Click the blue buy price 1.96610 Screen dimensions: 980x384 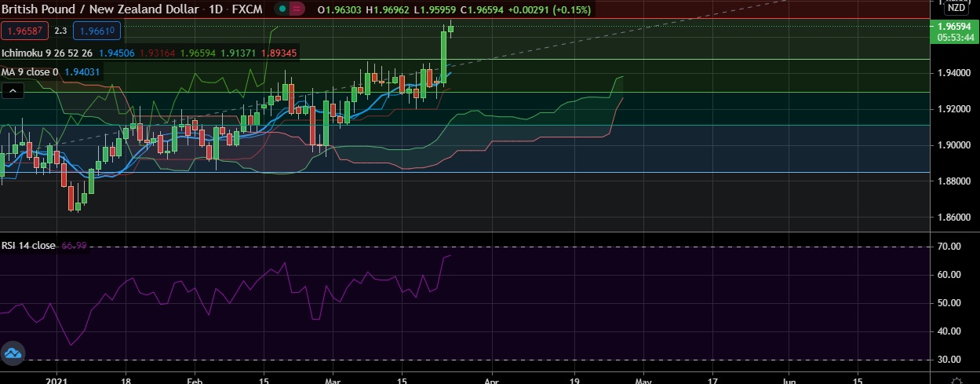[x=97, y=31]
